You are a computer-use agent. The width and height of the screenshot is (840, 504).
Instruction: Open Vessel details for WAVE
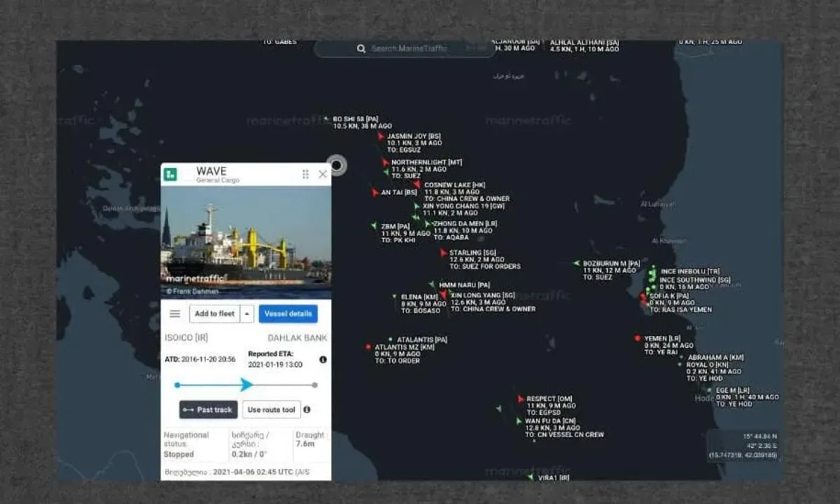point(288,314)
